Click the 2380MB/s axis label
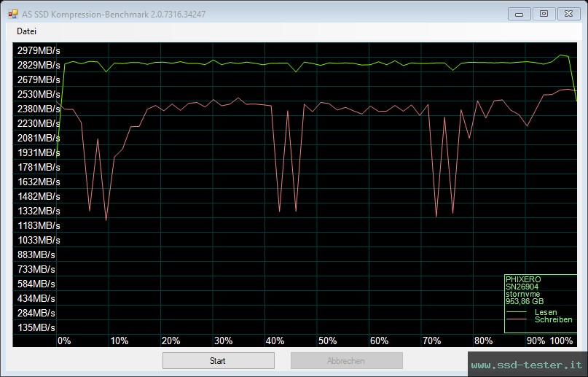The width and height of the screenshot is (588, 377). [39, 109]
